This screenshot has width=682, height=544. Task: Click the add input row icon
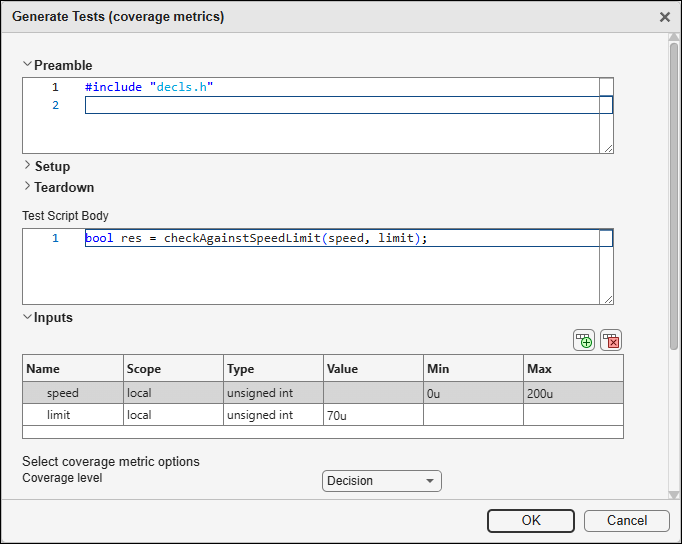tap(584, 340)
